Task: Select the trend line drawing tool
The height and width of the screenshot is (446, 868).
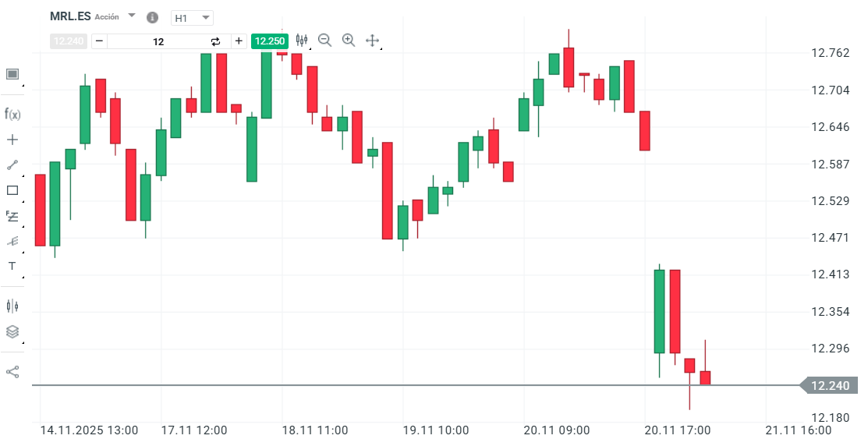Action: tap(12, 165)
